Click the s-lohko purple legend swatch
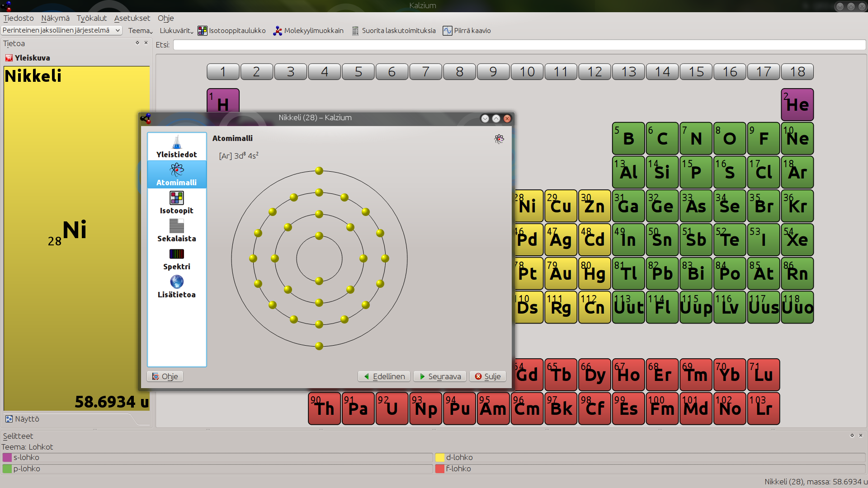 pyautogui.click(x=7, y=457)
